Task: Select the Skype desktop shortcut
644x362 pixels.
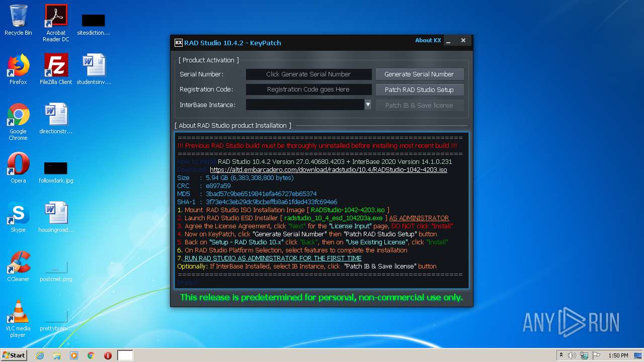Action: [x=18, y=217]
